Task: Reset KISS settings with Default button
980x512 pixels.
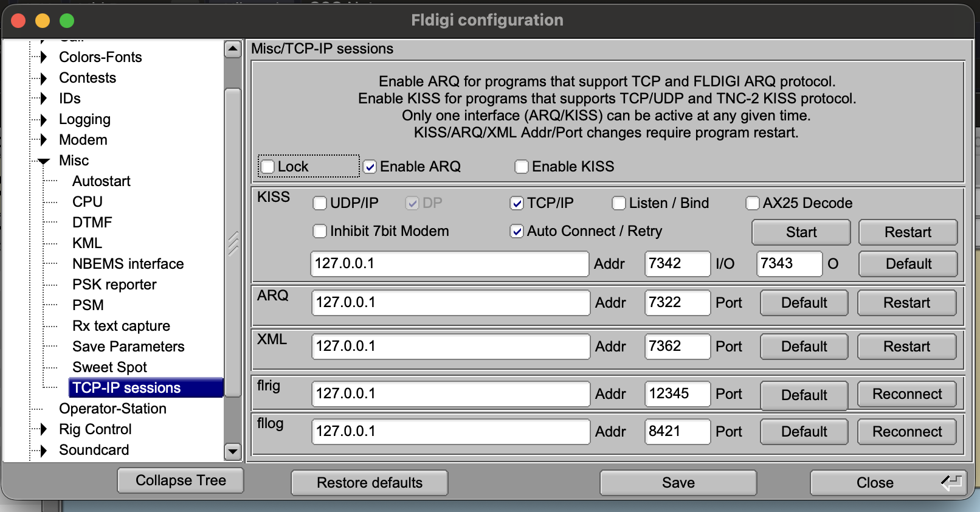Action: (x=908, y=264)
